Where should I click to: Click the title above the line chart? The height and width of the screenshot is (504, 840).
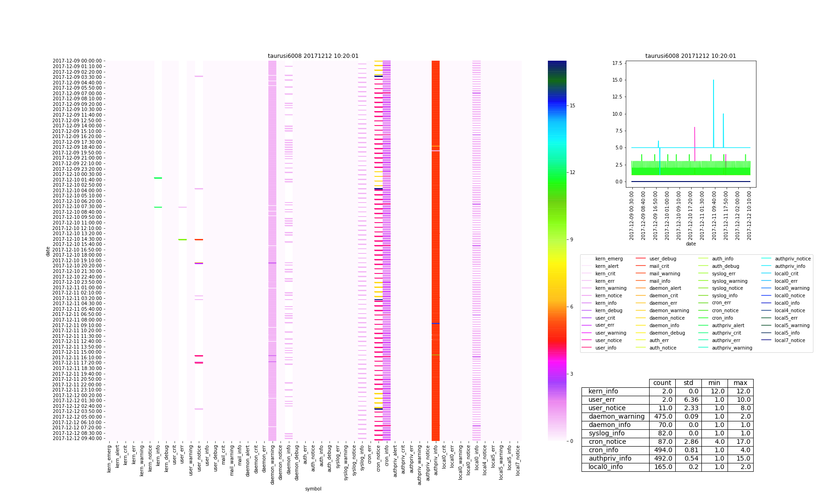pos(691,56)
